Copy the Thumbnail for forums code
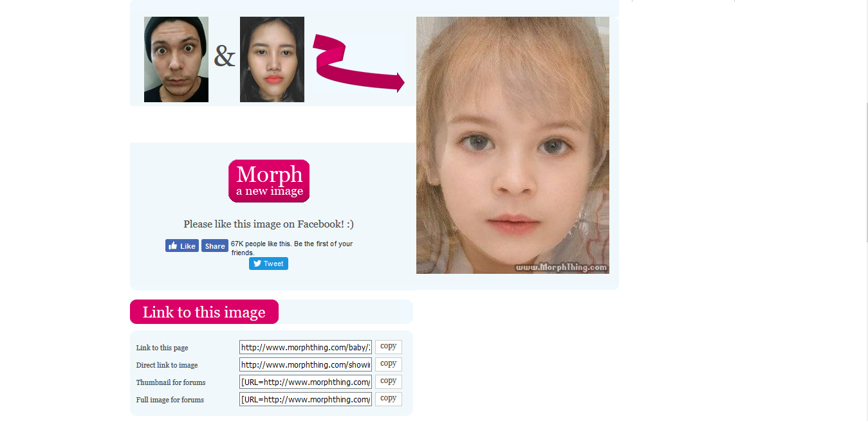The width and height of the screenshot is (868, 421). (389, 381)
